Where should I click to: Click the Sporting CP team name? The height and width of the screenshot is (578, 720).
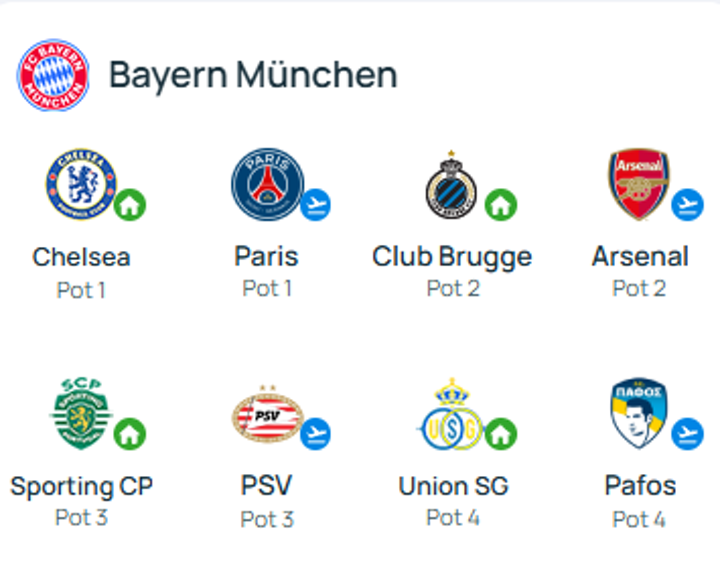[81, 487]
